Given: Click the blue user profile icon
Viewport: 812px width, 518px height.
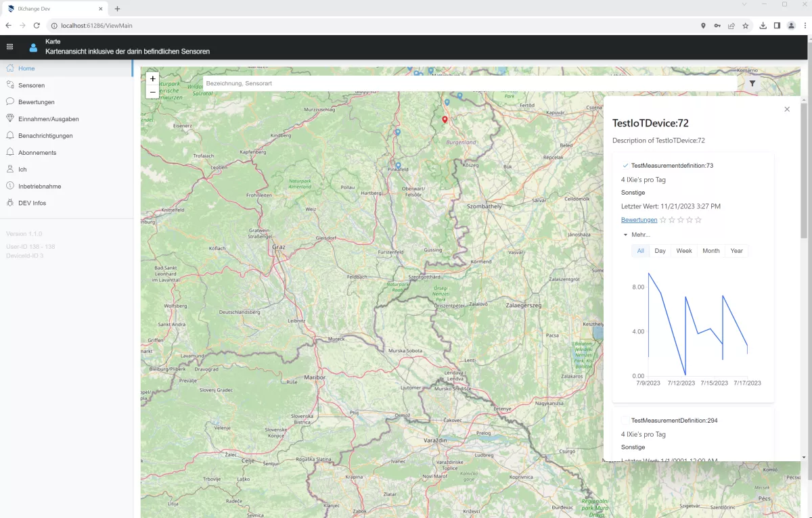Looking at the screenshot, I should coord(33,47).
